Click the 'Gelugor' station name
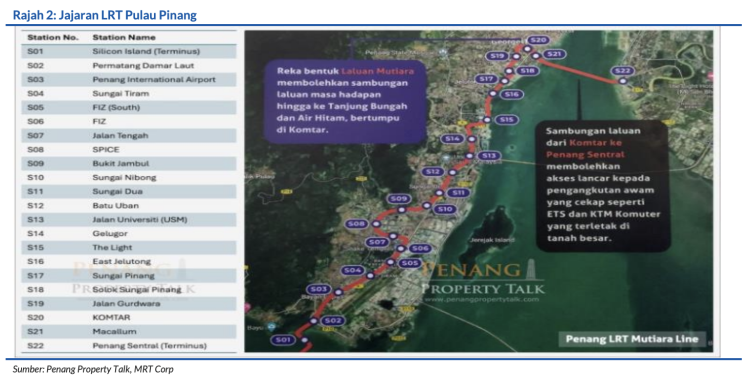This screenshot has height=375, width=750. 109,234
